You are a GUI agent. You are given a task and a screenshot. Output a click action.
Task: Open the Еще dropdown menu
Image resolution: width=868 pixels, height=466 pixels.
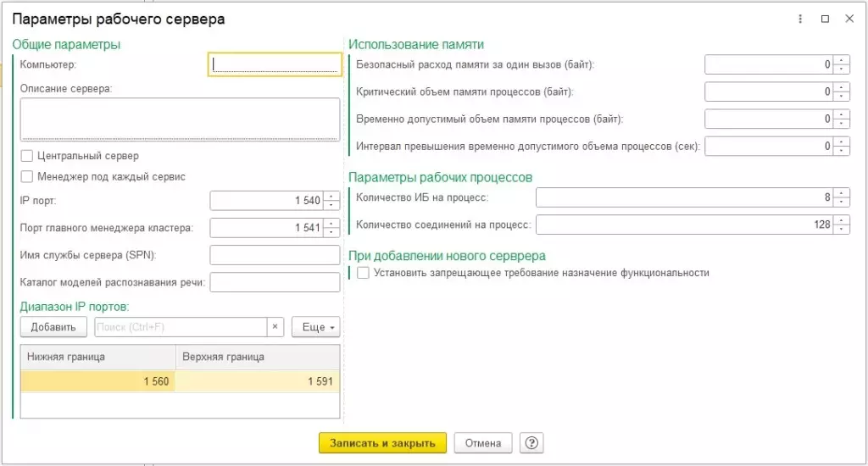click(316, 327)
